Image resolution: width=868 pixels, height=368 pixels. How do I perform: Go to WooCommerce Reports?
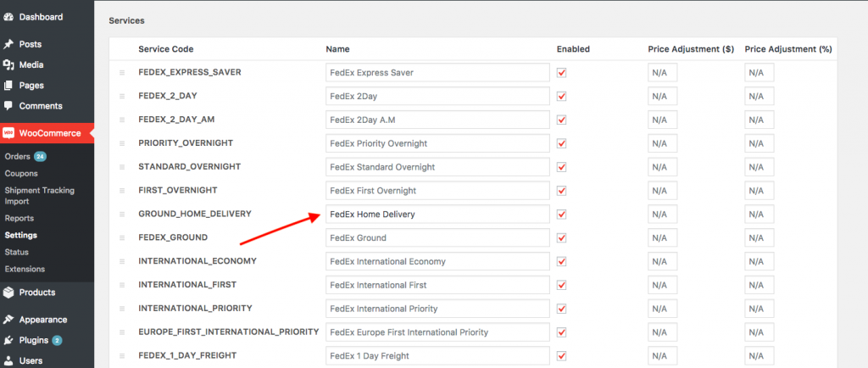point(19,218)
